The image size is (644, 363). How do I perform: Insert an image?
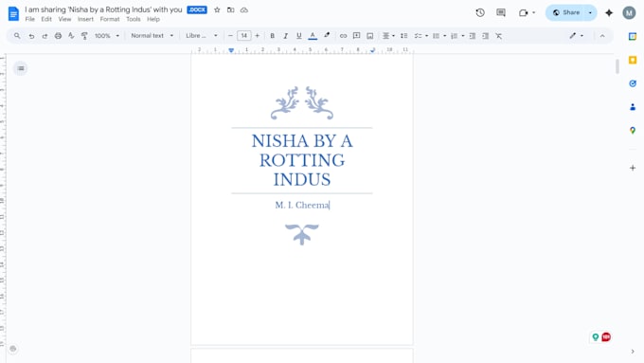[370, 36]
